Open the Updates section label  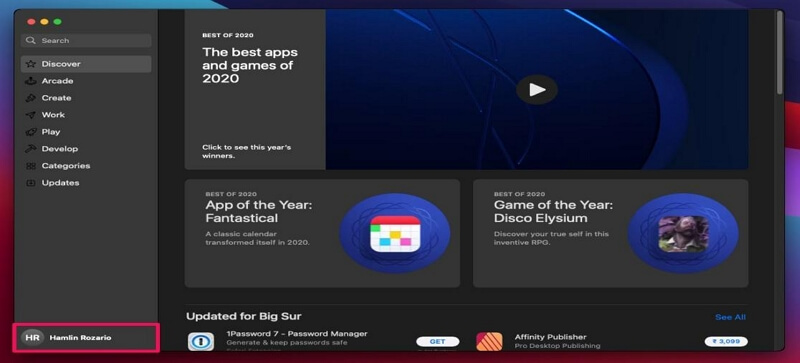[60, 183]
